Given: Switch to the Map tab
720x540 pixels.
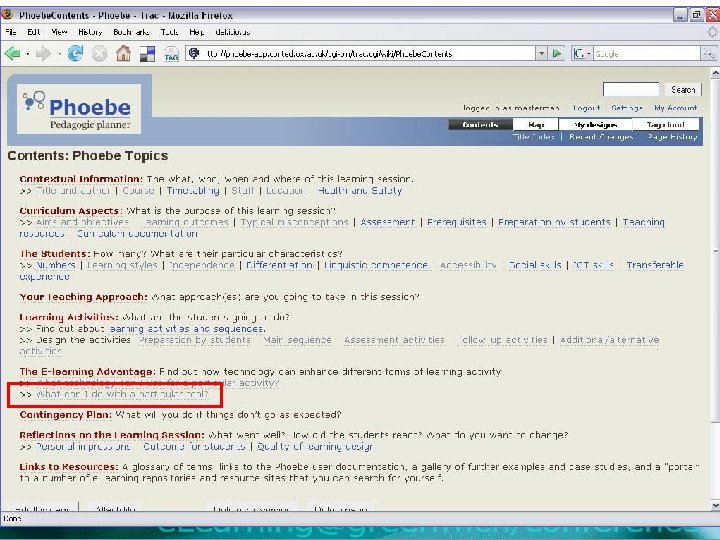Looking at the screenshot, I should pos(535,124).
